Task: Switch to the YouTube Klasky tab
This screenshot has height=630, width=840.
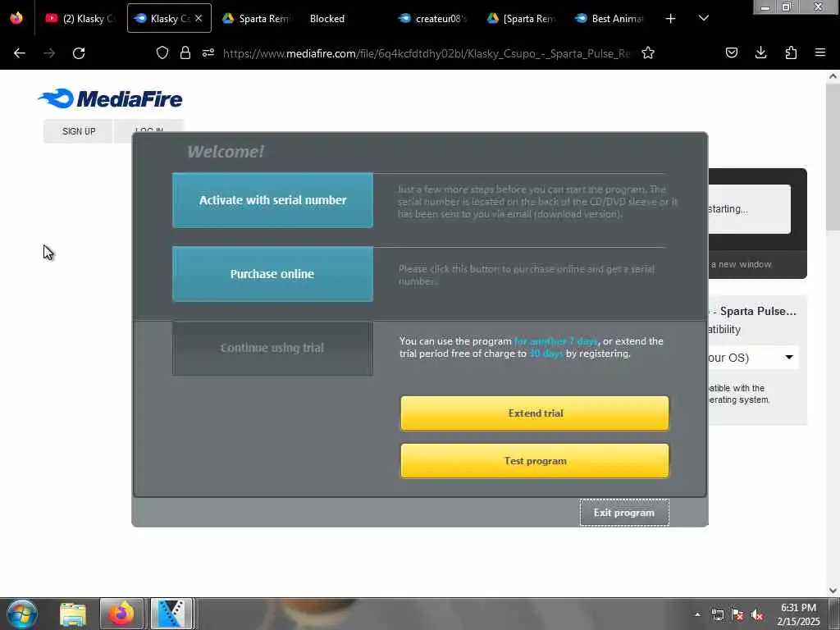Action: tap(80, 19)
